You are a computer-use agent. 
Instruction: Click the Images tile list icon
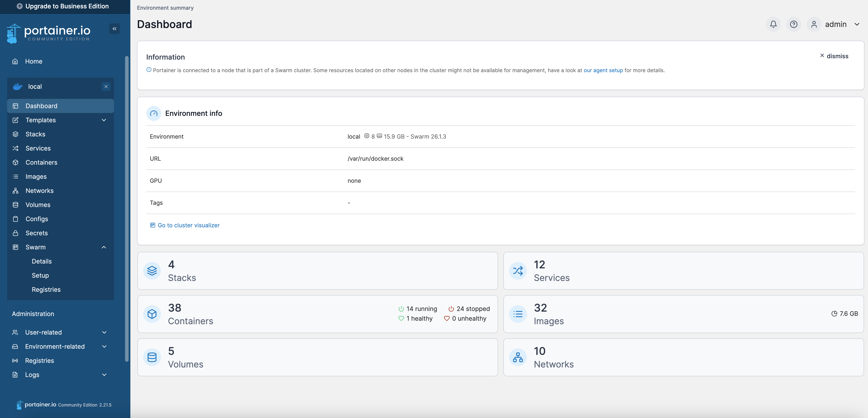tap(518, 314)
